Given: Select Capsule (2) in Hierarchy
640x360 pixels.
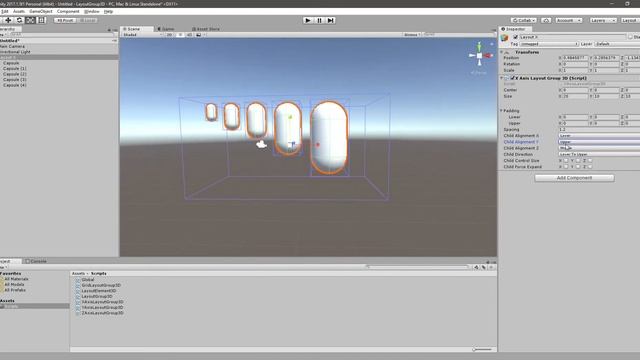Looking at the screenshot, I should (15, 74).
